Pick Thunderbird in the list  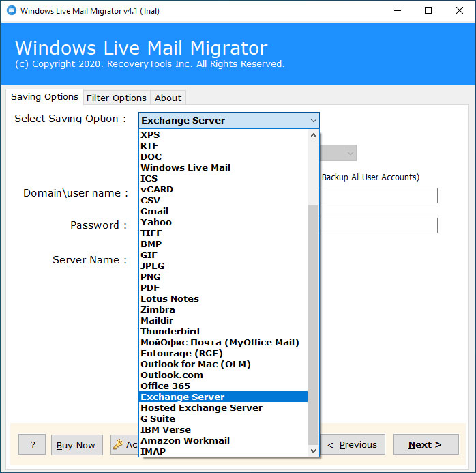[224, 332]
